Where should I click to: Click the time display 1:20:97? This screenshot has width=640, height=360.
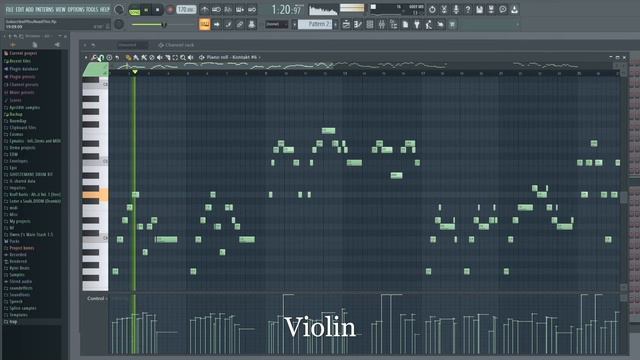pos(287,9)
